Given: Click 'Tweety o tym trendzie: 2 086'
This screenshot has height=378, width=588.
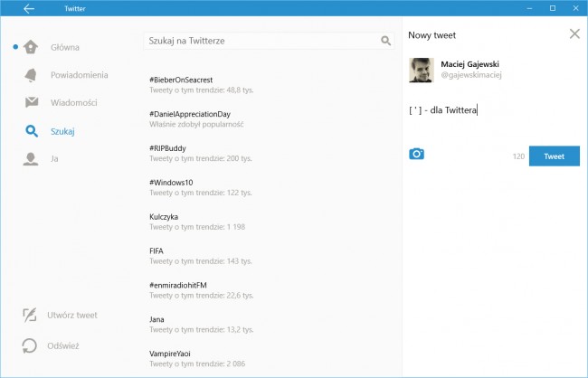Looking at the screenshot, I should (197, 364).
